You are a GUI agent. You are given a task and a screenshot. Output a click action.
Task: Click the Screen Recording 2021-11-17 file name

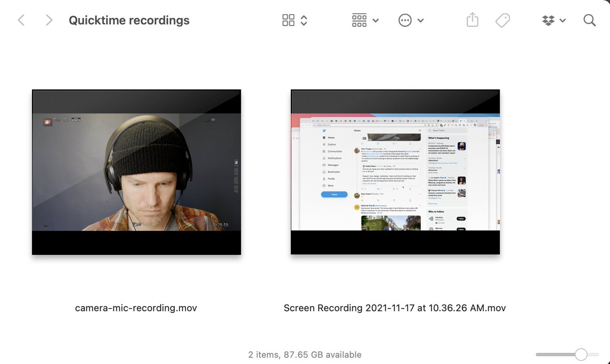point(394,308)
